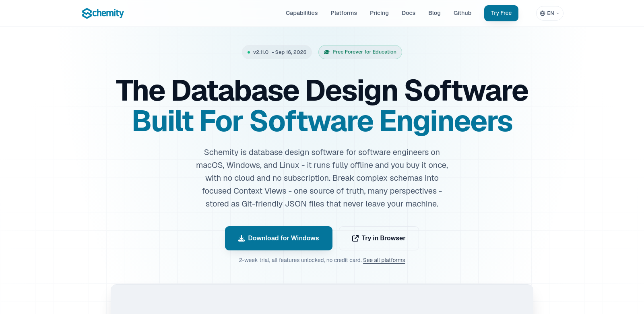Click Download for Windows button
This screenshot has height=314, width=644.
[x=279, y=238]
